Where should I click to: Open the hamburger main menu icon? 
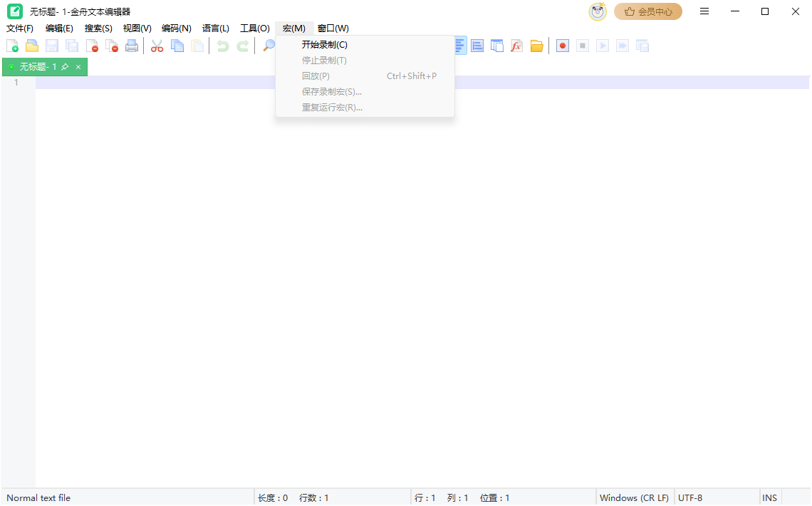tap(704, 11)
